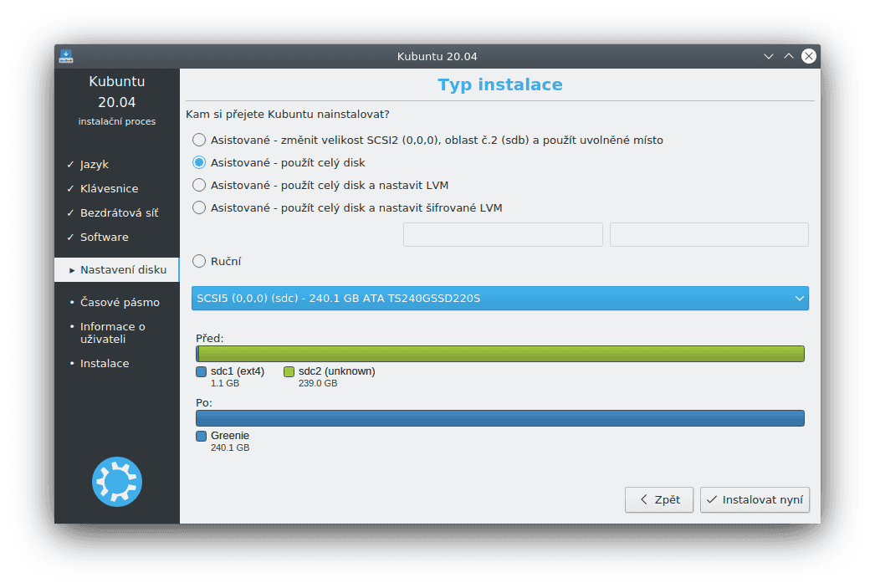Screen dimensions: 875x588
Task: Click the Zpět button
Action: click(x=658, y=499)
